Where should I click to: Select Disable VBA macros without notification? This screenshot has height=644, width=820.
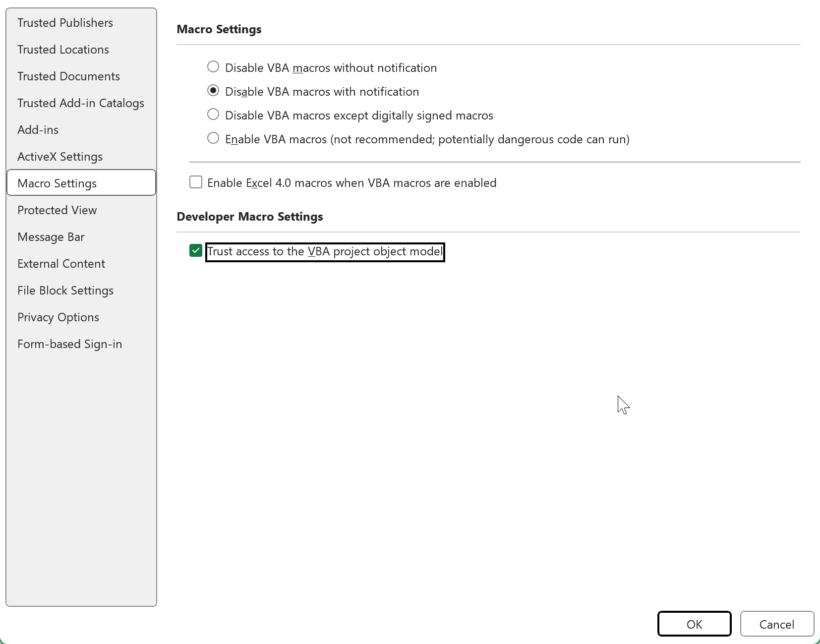click(x=213, y=67)
